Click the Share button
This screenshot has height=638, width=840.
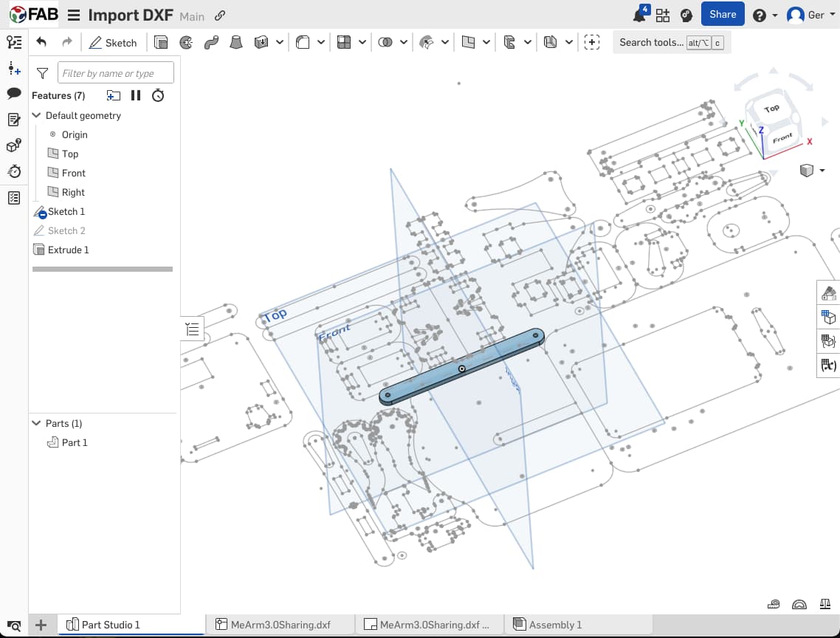click(x=722, y=13)
